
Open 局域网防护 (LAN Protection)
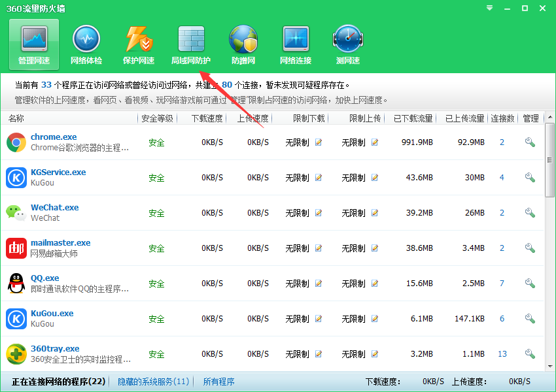point(191,43)
